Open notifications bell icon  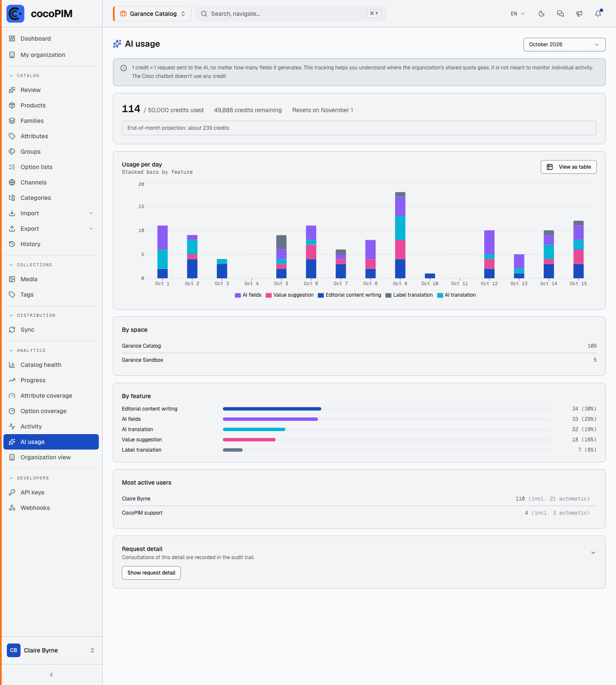[x=598, y=14]
